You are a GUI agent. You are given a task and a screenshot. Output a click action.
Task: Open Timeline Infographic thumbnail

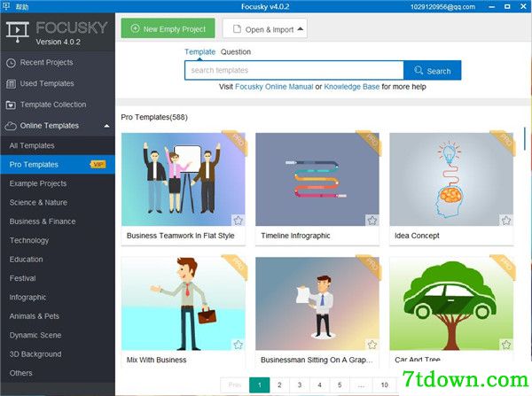point(317,179)
